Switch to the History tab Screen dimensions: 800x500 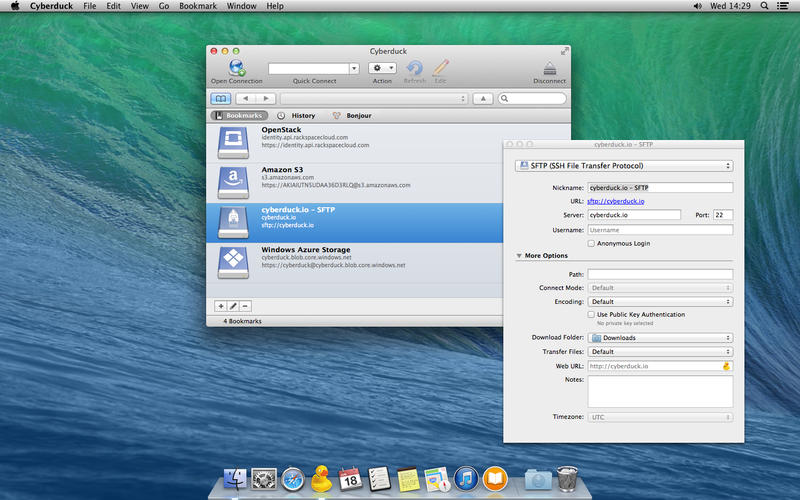pos(296,116)
